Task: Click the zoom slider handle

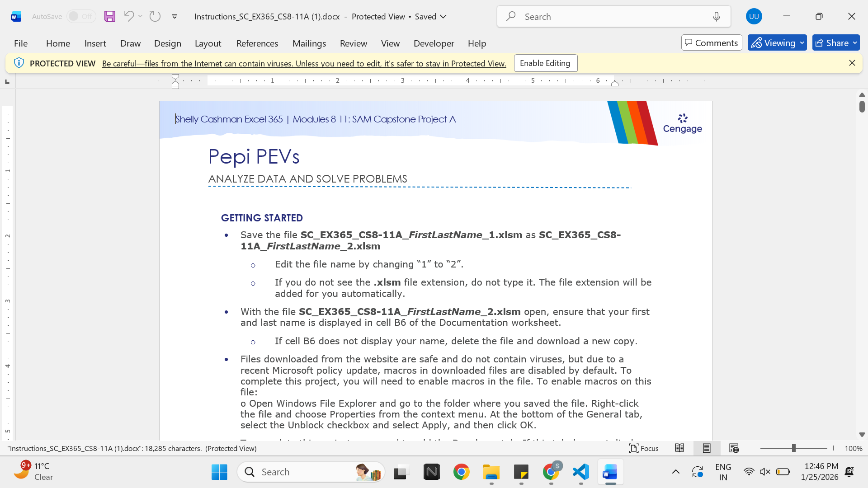Action: [793, 448]
